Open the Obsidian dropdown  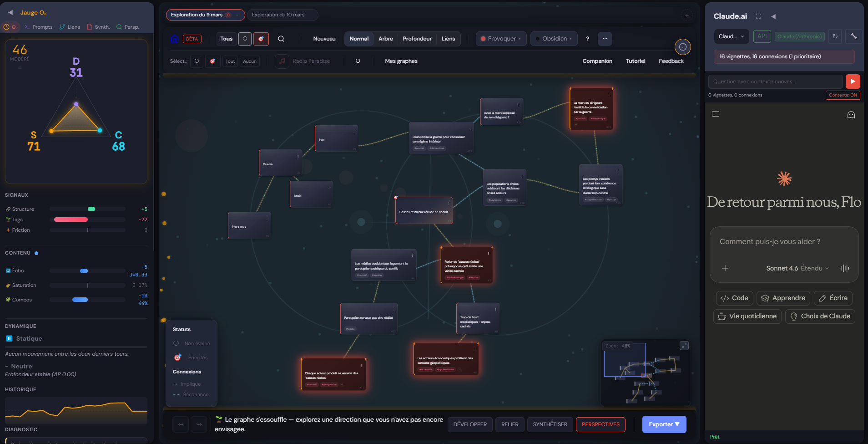click(554, 39)
